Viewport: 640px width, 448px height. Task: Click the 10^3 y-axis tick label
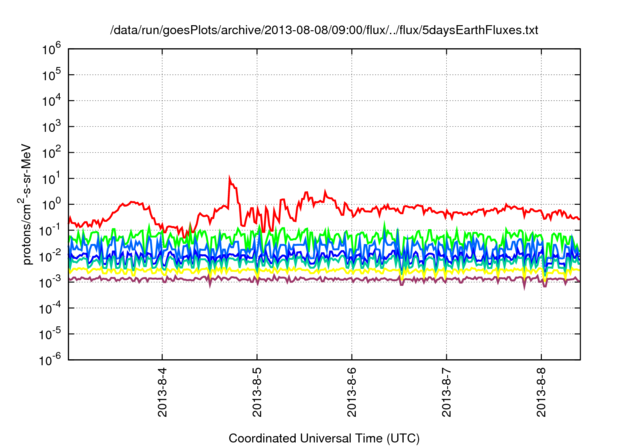point(51,127)
